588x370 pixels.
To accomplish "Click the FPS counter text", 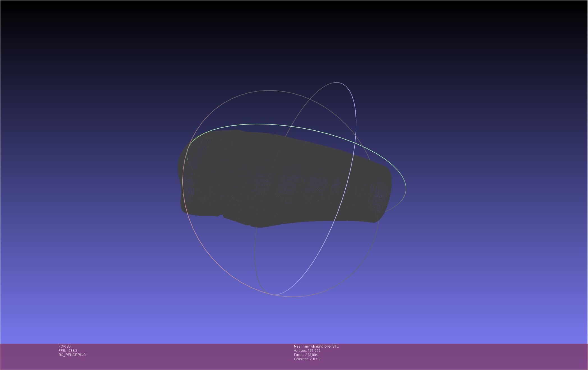I will tap(68, 351).
